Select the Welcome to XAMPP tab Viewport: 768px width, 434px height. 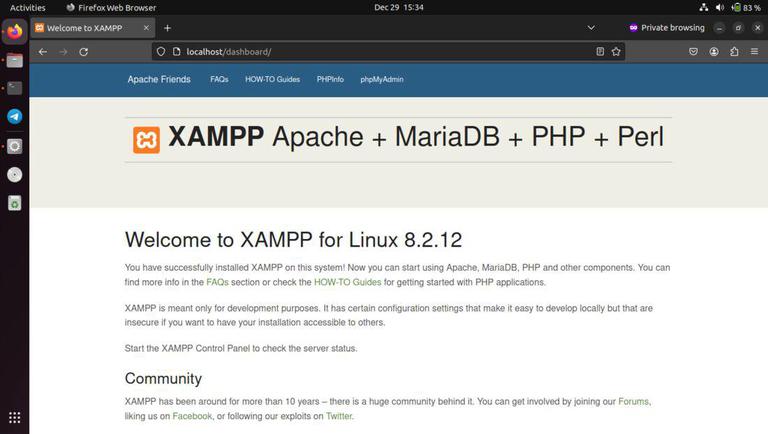coord(93,28)
